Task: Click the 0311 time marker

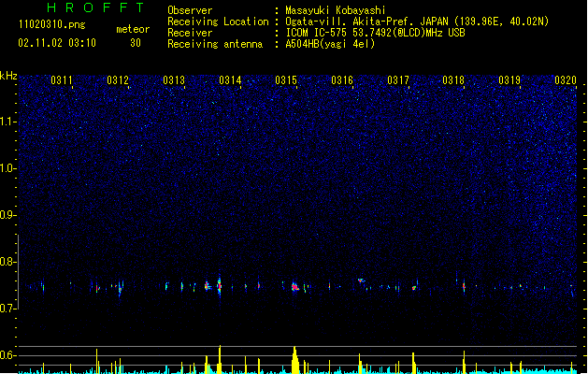Action: tap(62, 80)
